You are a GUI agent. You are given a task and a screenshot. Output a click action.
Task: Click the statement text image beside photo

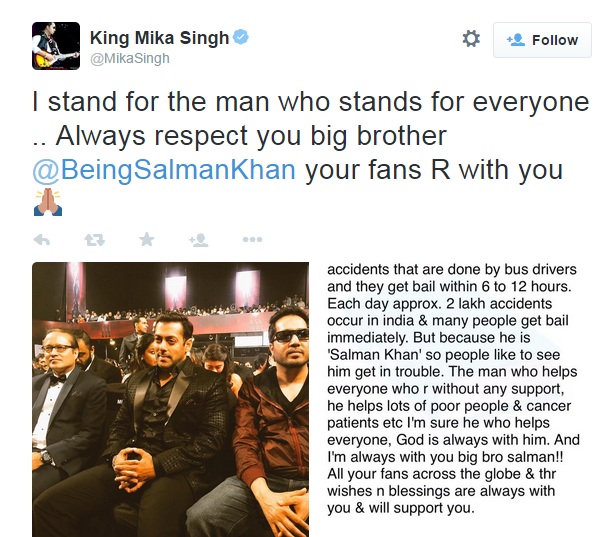(x=460, y=390)
